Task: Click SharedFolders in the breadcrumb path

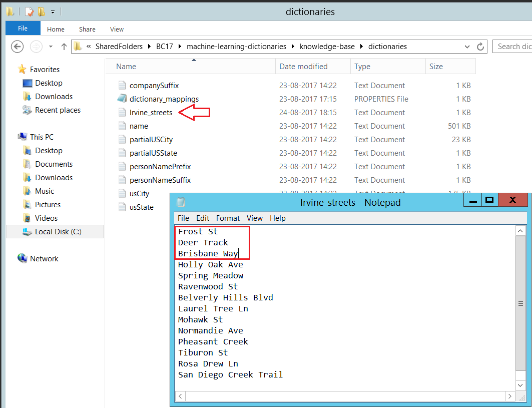Action: pyautogui.click(x=119, y=47)
